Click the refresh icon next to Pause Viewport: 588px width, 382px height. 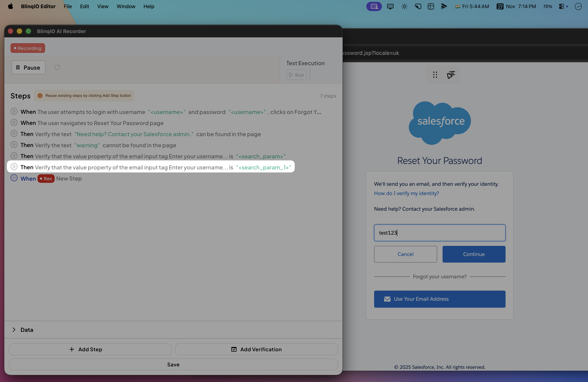[57, 67]
